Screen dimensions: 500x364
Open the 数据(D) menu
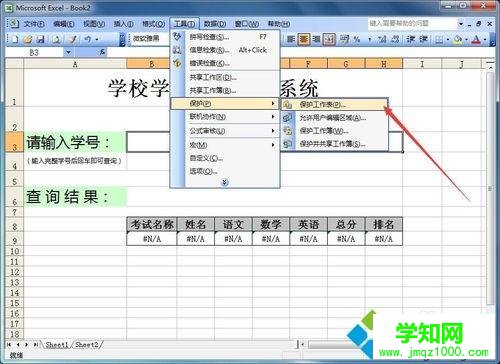point(215,24)
